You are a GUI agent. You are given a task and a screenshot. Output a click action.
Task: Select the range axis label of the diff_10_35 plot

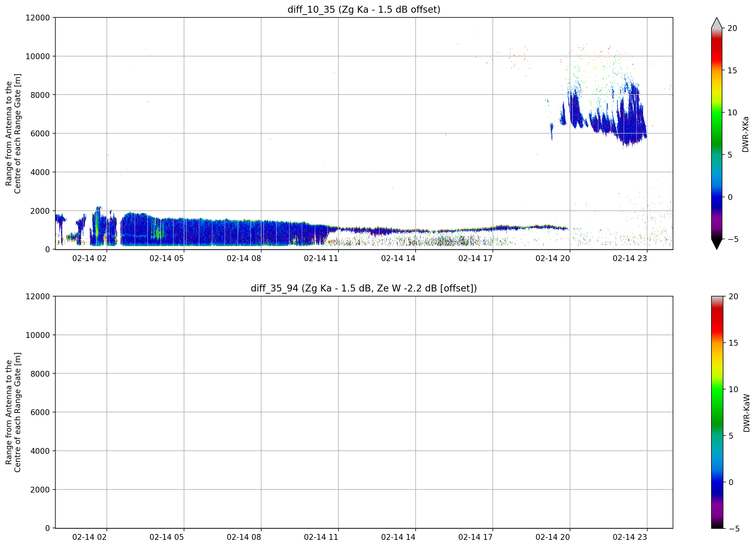pyautogui.click(x=13, y=134)
